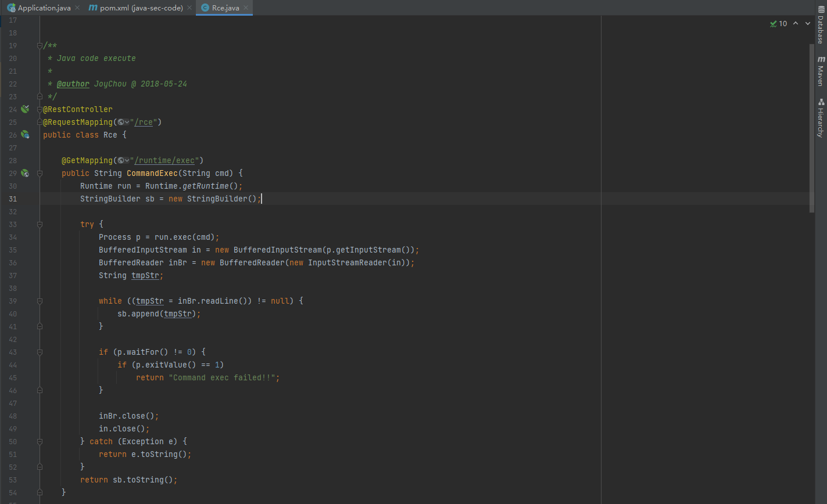Image resolution: width=827 pixels, height=504 pixels.
Task: Click tmpStr declaration on line 37
Action: tap(145, 275)
